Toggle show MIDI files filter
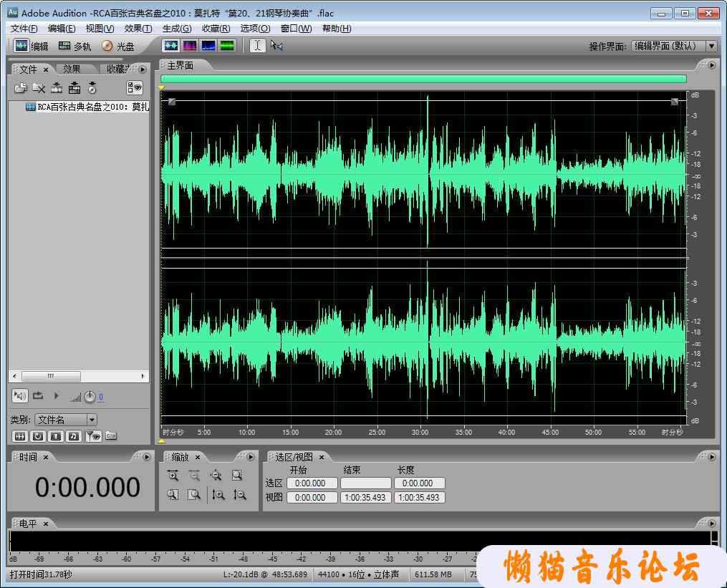 (x=74, y=436)
